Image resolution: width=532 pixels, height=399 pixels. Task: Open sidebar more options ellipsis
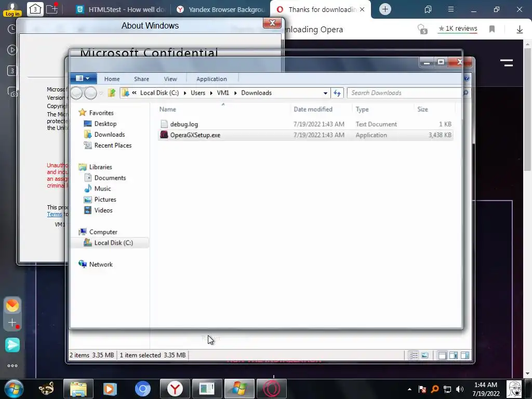[x=12, y=366]
